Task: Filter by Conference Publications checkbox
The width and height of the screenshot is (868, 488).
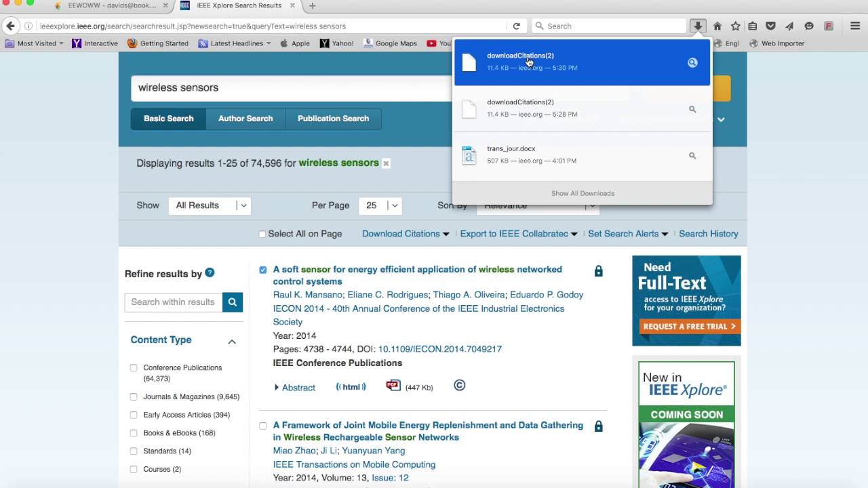Action: click(x=134, y=368)
